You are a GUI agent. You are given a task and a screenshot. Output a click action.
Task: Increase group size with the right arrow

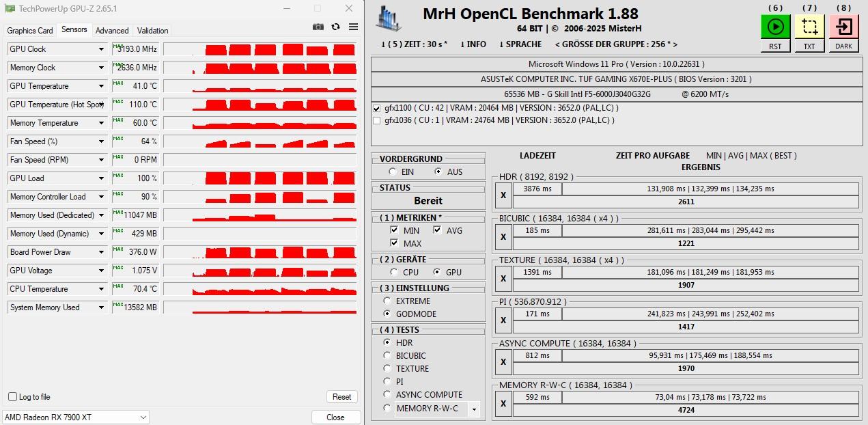click(675, 44)
